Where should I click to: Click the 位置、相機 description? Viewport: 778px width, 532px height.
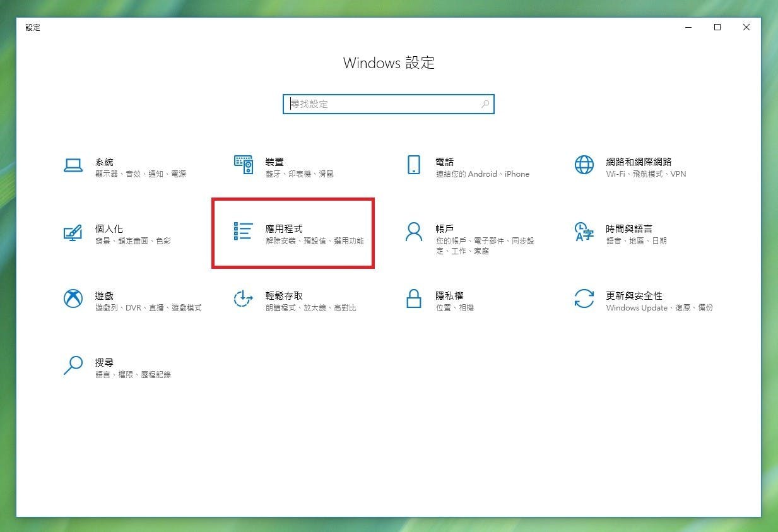[455, 308]
